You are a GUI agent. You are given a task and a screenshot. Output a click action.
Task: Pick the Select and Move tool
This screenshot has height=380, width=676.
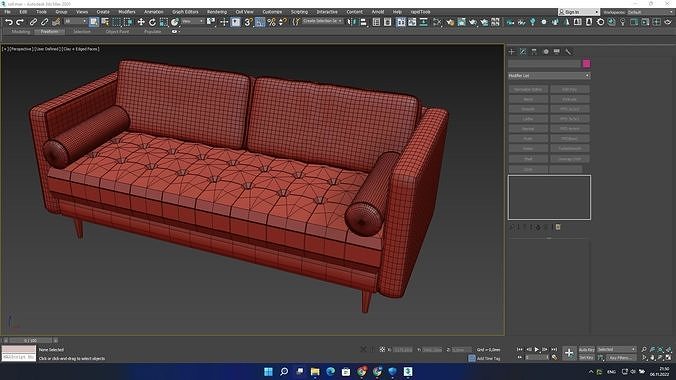tap(141, 22)
